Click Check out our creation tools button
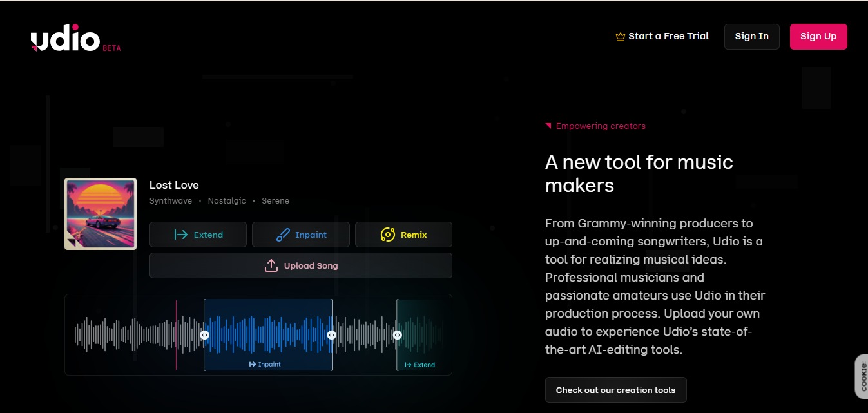 click(615, 390)
